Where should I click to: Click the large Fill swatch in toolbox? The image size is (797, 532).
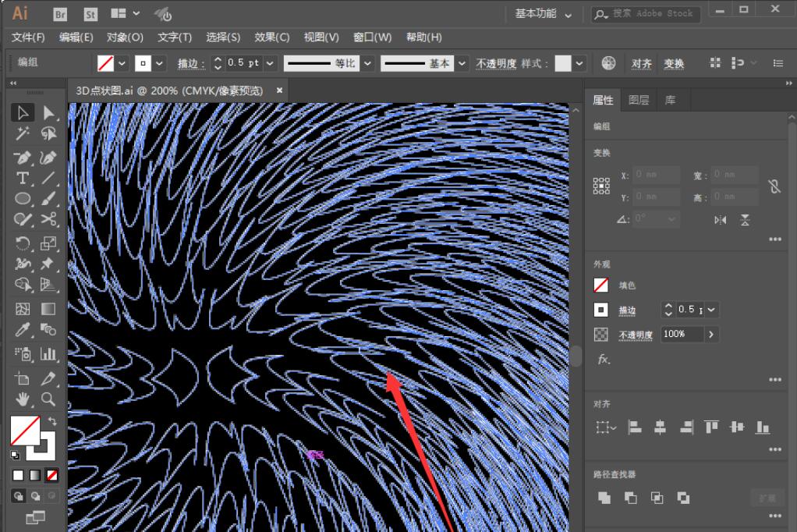pos(25,431)
